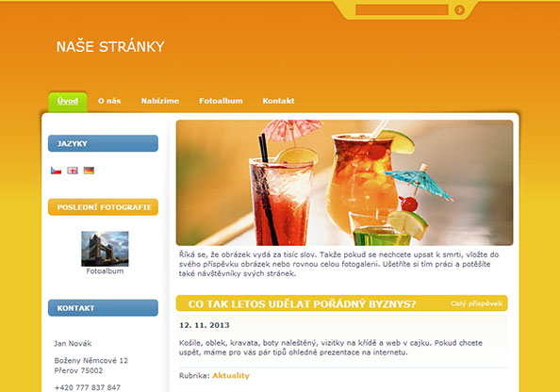Switch language with the British flag icon
The image size is (560, 392).
coord(73,171)
